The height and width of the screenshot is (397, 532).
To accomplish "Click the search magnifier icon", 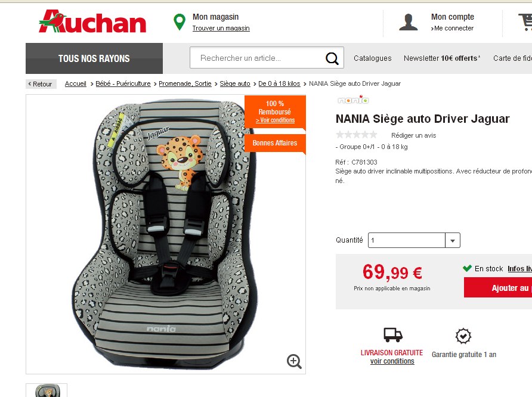I will coord(332,58).
